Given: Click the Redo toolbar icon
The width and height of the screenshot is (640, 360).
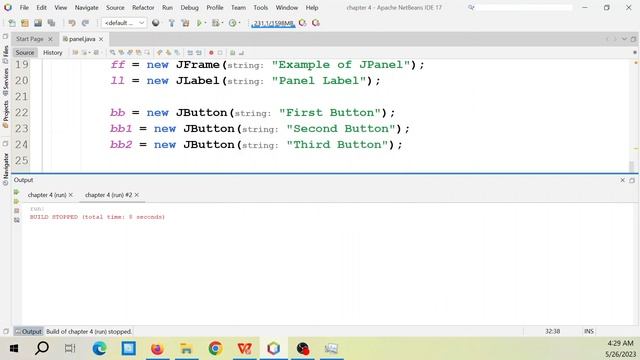Looking at the screenshot, I should click(85, 23).
